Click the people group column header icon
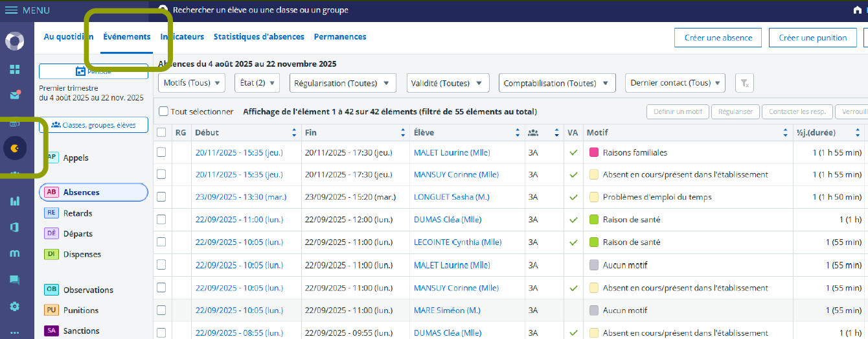 click(x=533, y=133)
